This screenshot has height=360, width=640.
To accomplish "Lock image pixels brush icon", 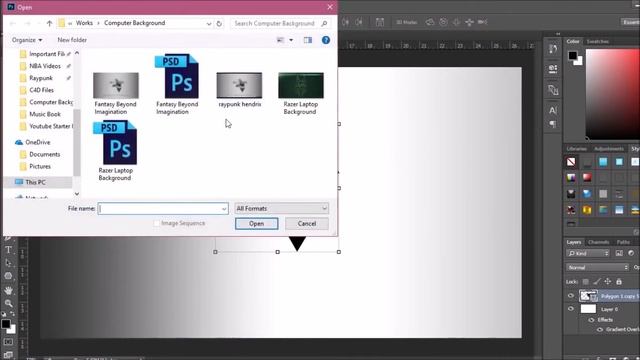I will (x=597, y=282).
